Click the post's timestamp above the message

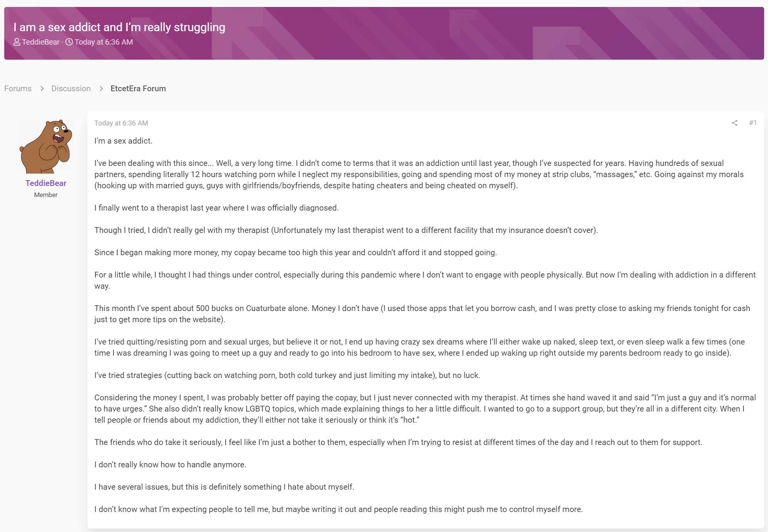[121, 123]
